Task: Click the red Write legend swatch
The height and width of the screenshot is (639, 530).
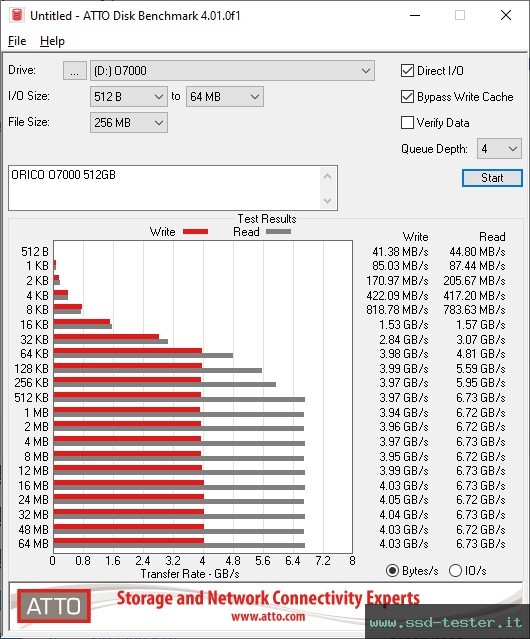Action: coord(196,231)
